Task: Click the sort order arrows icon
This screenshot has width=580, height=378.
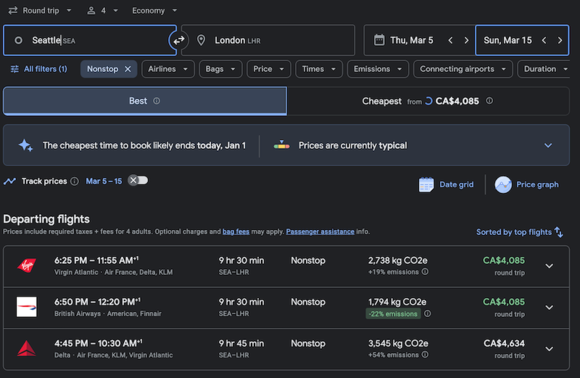Action: pos(559,232)
